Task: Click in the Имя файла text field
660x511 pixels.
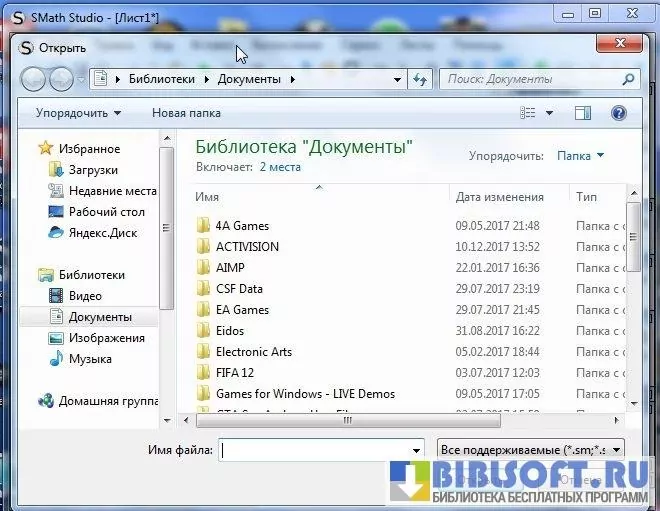Action: click(x=314, y=450)
